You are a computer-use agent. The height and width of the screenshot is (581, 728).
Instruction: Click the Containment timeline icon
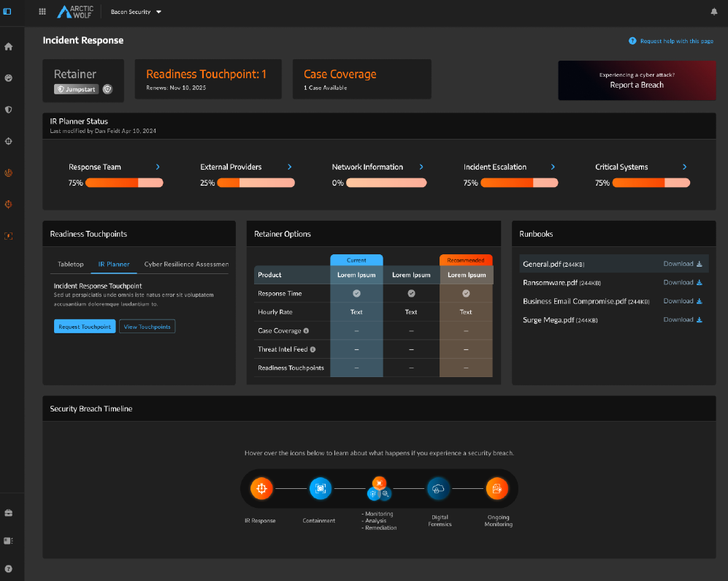point(319,488)
